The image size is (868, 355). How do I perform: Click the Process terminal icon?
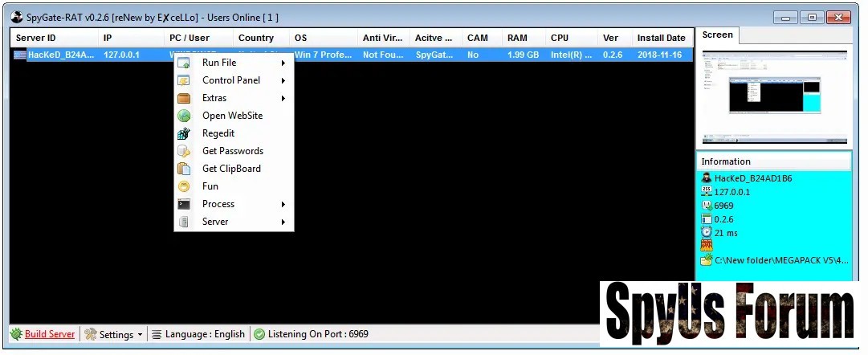point(184,204)
